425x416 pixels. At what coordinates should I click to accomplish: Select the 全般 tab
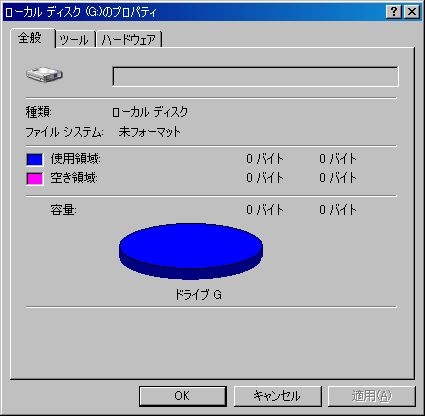(x=31, y=38)
